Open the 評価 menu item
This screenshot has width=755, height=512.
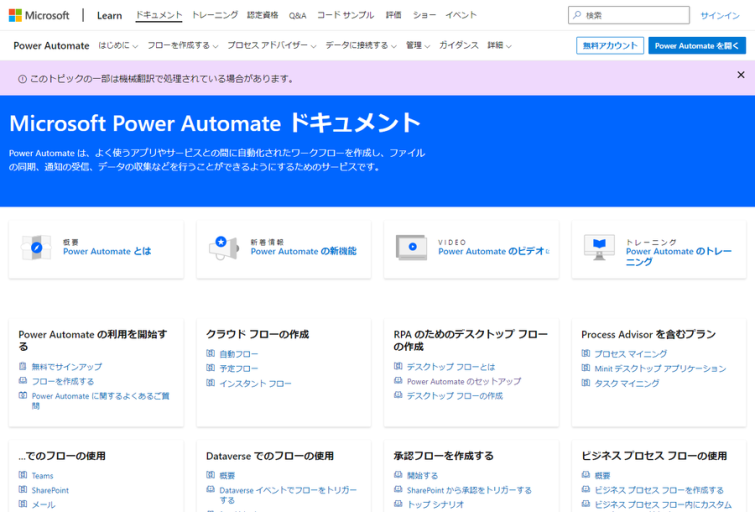(393, 15)
